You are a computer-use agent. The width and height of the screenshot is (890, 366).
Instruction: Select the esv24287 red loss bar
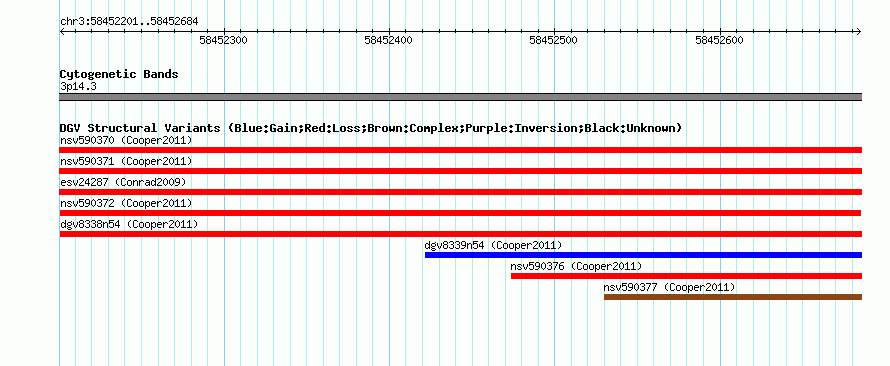point(460,192)
